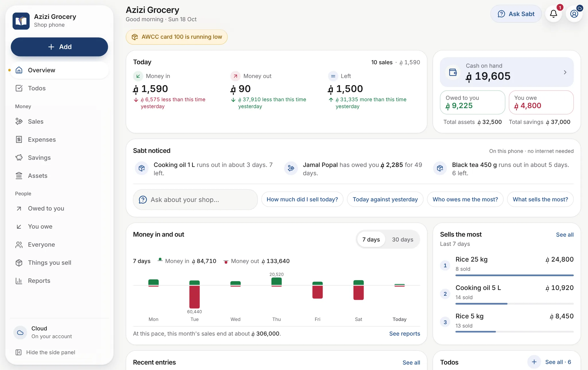Image resolution: width=588 pixels, height=370 pixels.
Task: Hide the side panel
Action: point(45,352)
